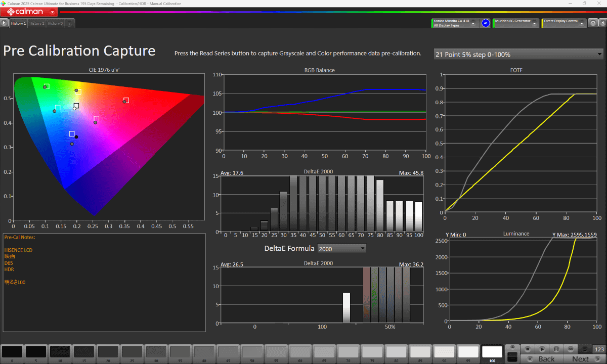Switch to the History 2 tab

36,24
